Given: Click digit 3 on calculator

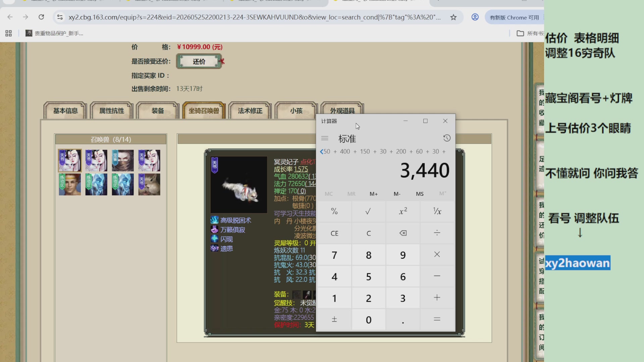Looking at the screenshot, I should point(403,298).
